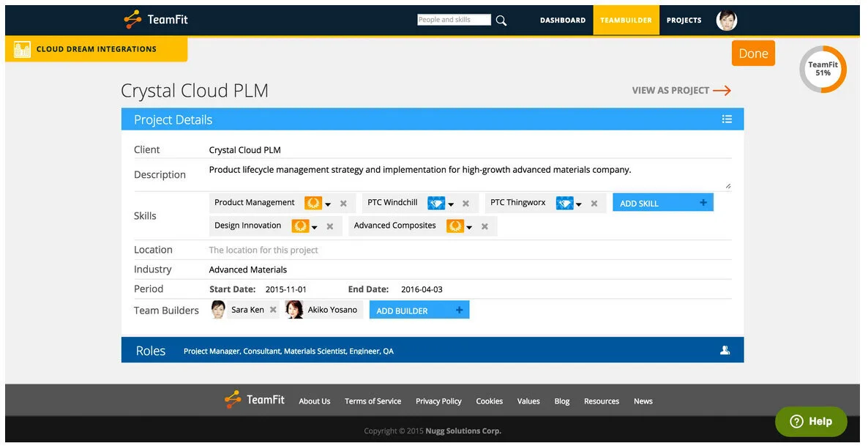Click Design Innovation laurel level icon
This screenshot has height=446, width=868.
pos(300,226)
